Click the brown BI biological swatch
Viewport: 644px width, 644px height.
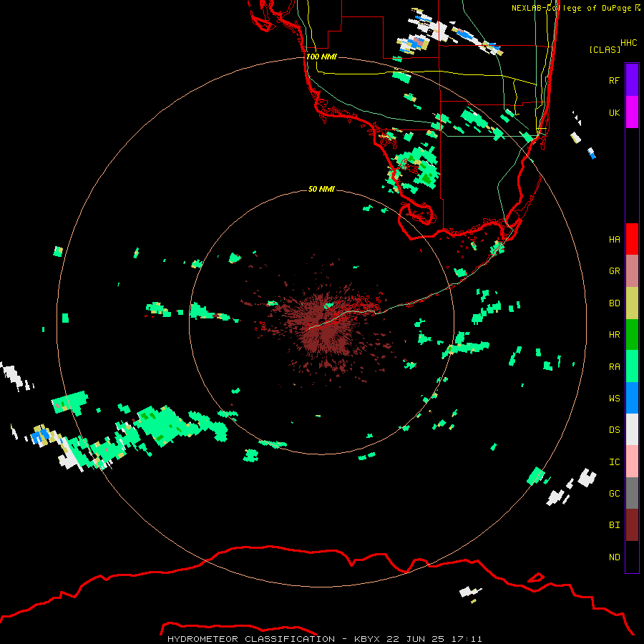[x=632, y=525]
